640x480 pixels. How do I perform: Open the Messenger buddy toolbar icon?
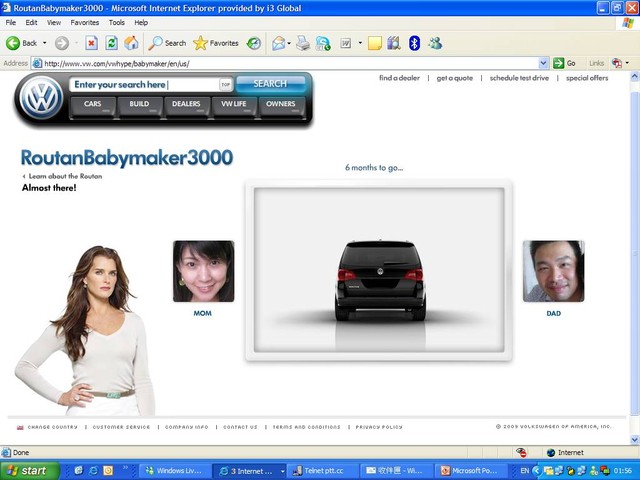pyautogui.click(x=435, y=43)
